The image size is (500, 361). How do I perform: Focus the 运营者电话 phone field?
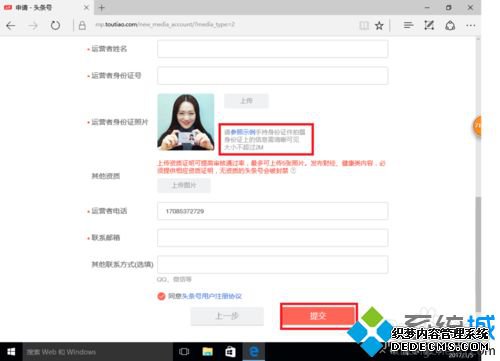pos(273,211)
